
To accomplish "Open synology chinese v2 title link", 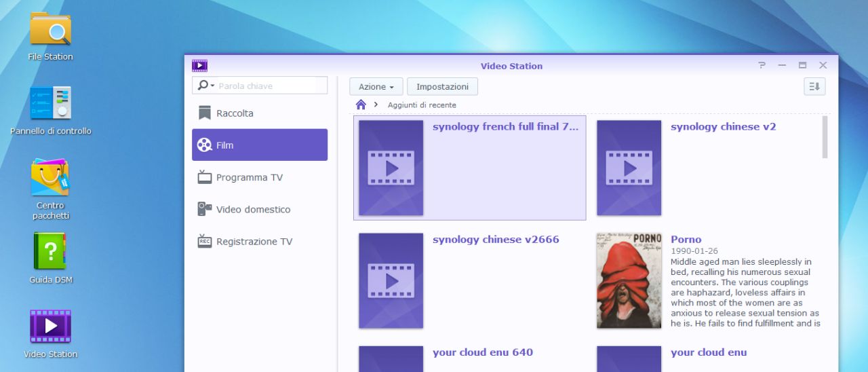I will coord(723,126).
